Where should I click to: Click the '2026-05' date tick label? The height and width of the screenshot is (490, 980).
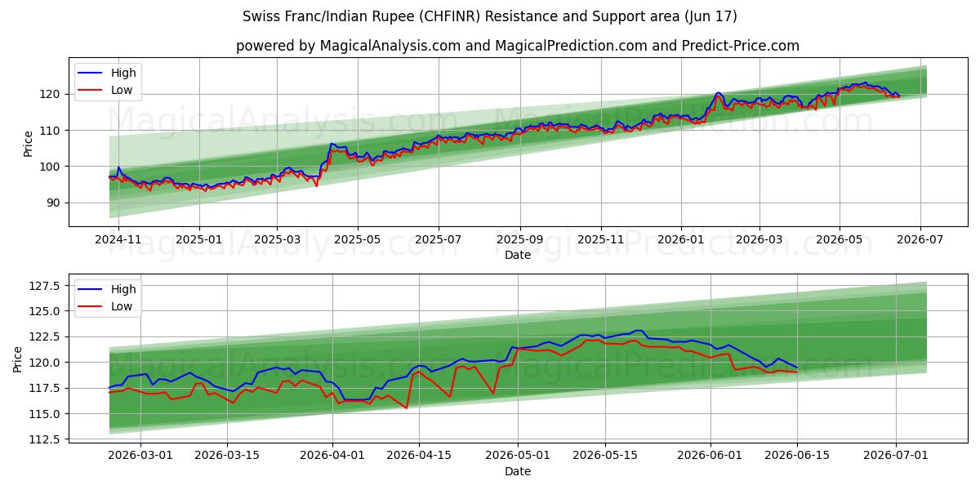pyautogui.click(x=840, y=240)
